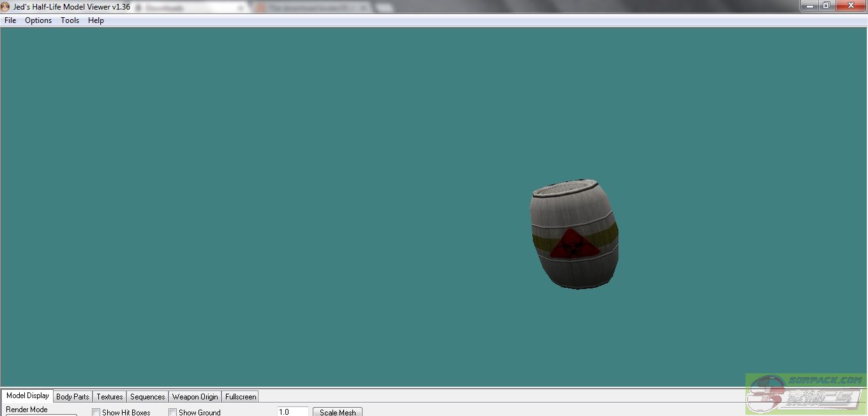868x416 pixels.
Task: Click the Half-Life Model Viewer title bar icon
Action: coord(6,7)
